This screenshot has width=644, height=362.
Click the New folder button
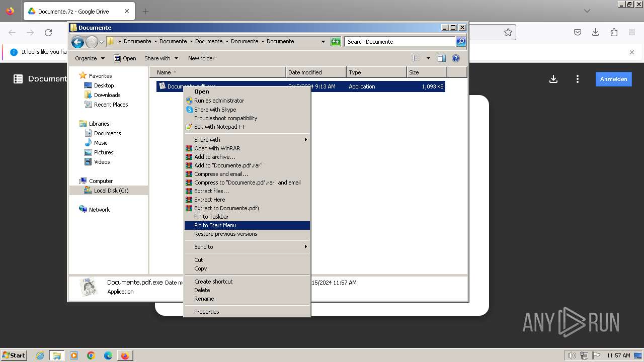(x=201, y=58)
